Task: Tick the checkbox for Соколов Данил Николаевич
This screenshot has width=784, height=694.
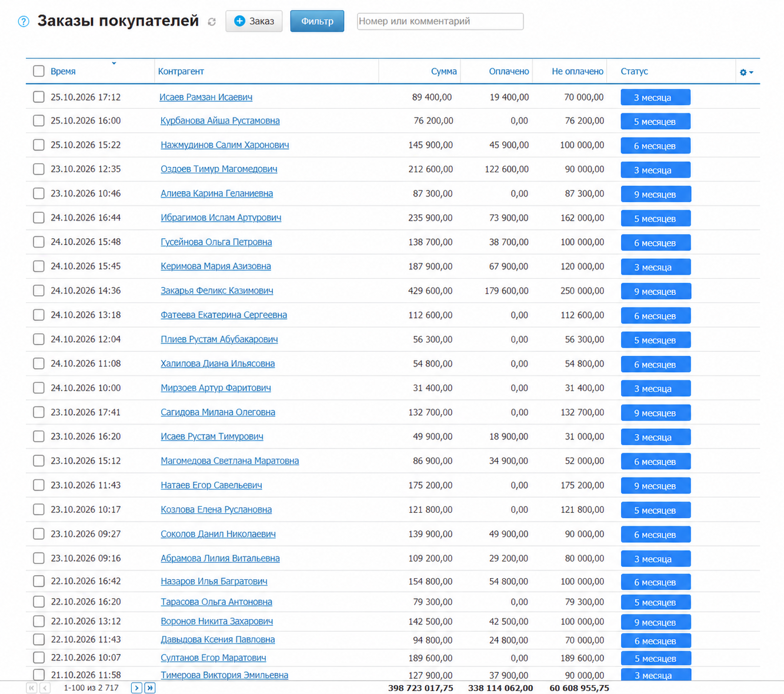Action: 39,534
